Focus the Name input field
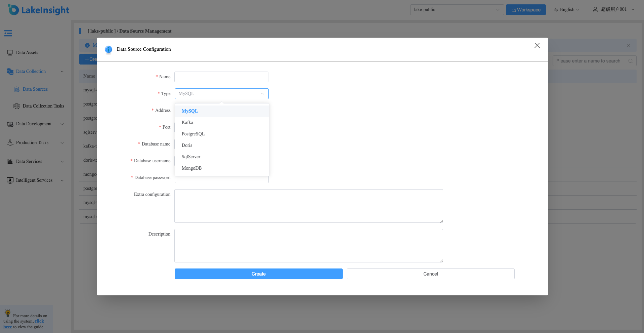644x333 pixels. pyautogui.click(x=221, y=77)
